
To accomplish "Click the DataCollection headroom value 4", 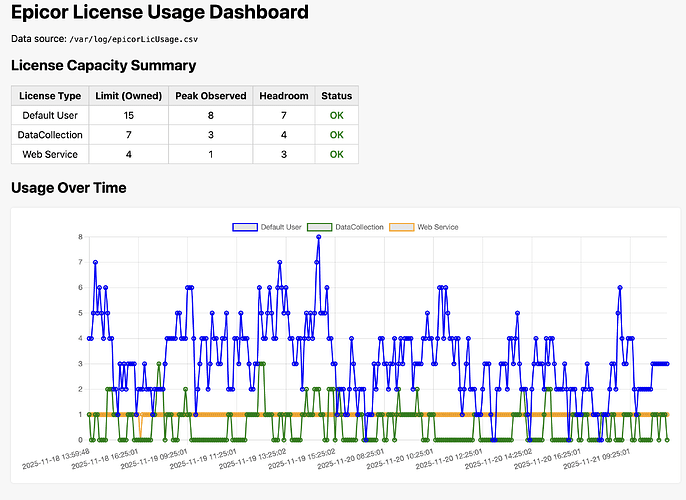I will click(x=284, y=135).
